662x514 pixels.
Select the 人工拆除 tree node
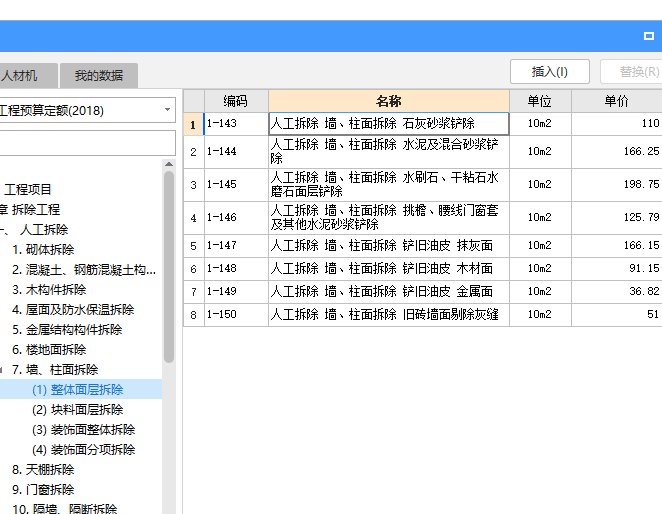tap(44, 229)
